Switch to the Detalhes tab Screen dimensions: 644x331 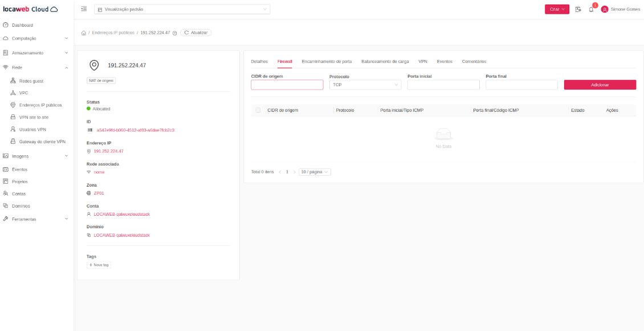(x=259, y=61)
